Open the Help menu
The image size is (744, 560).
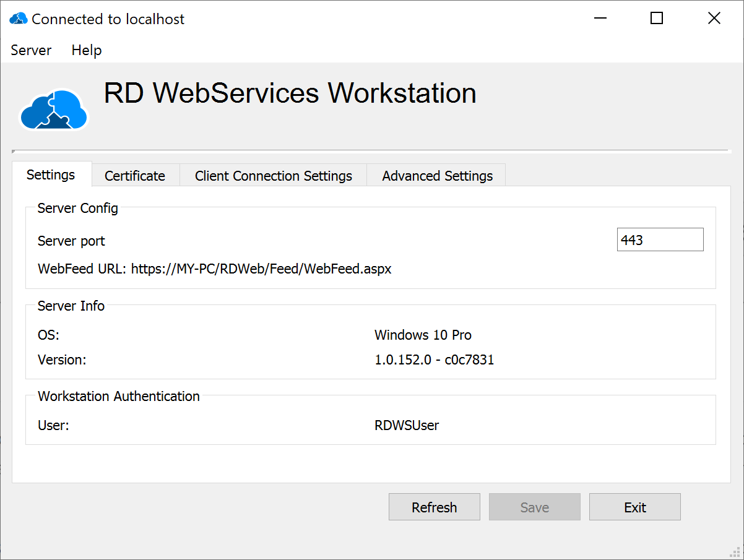click(x=87, y=51)
